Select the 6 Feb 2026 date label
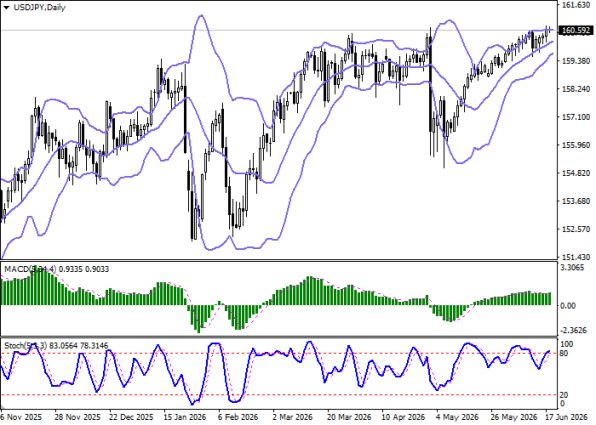 click(x=238, y=417)
